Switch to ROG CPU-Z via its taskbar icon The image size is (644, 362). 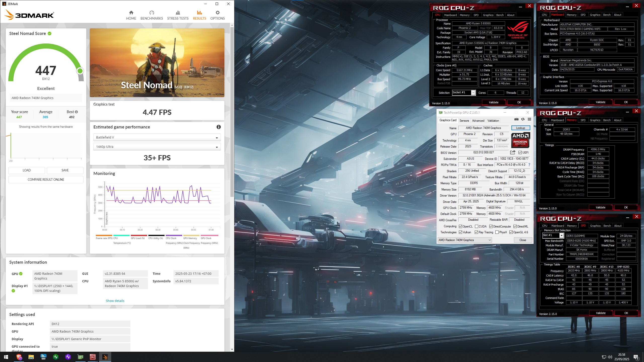pos(93,357)
